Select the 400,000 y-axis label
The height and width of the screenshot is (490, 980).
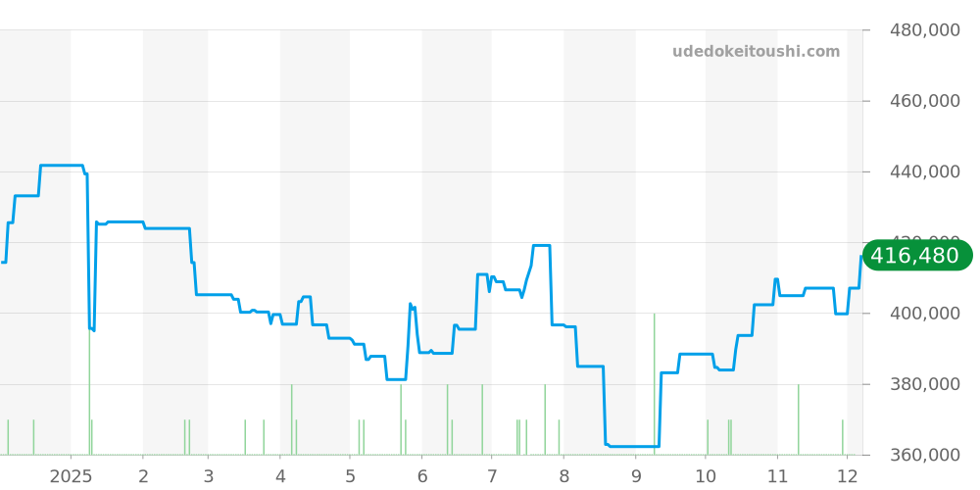tap(924, 314)
